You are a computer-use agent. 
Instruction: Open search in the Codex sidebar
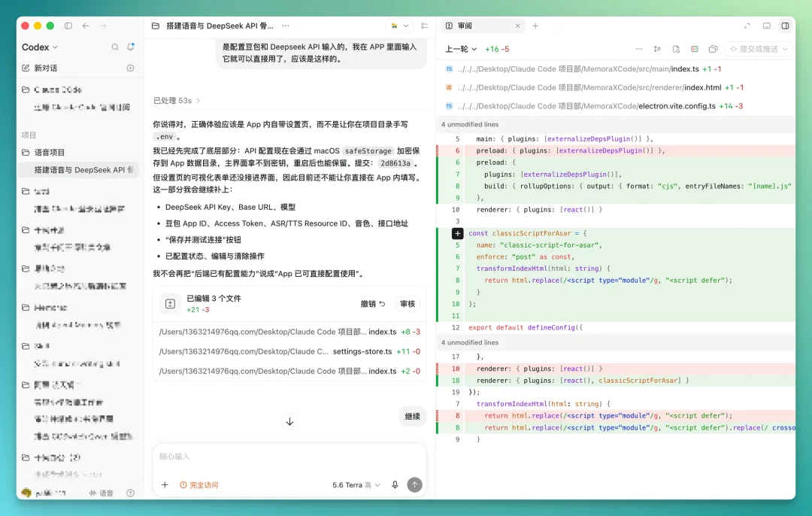[115, 47]
